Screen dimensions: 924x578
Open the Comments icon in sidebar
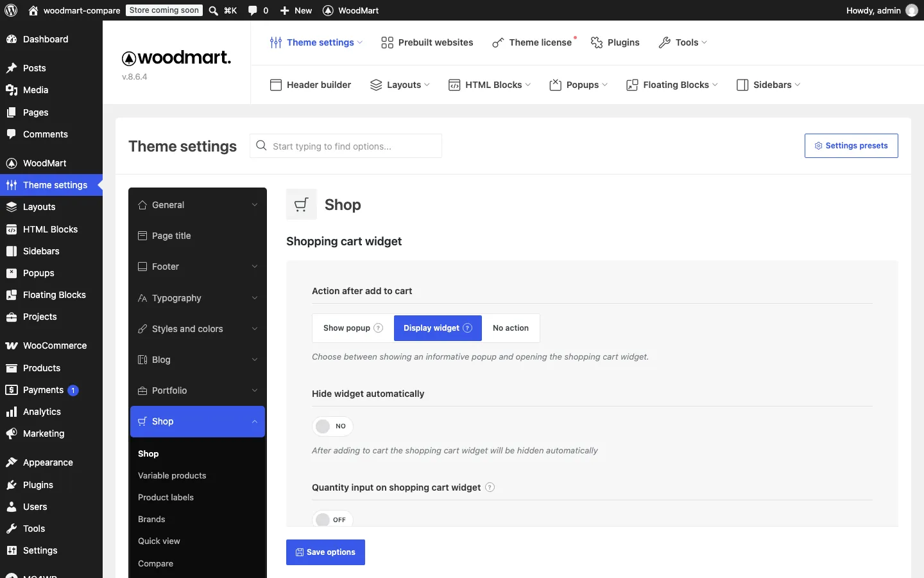(12, 134)
